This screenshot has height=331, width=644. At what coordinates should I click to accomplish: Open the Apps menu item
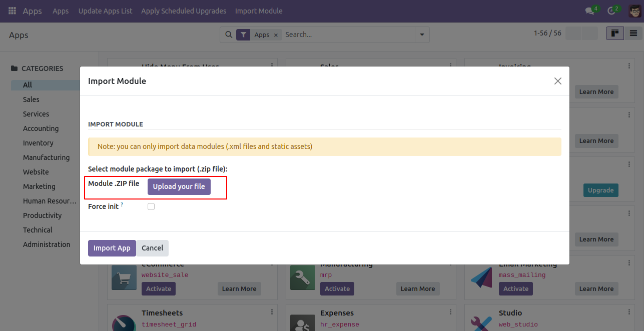(x=61, y=11)
